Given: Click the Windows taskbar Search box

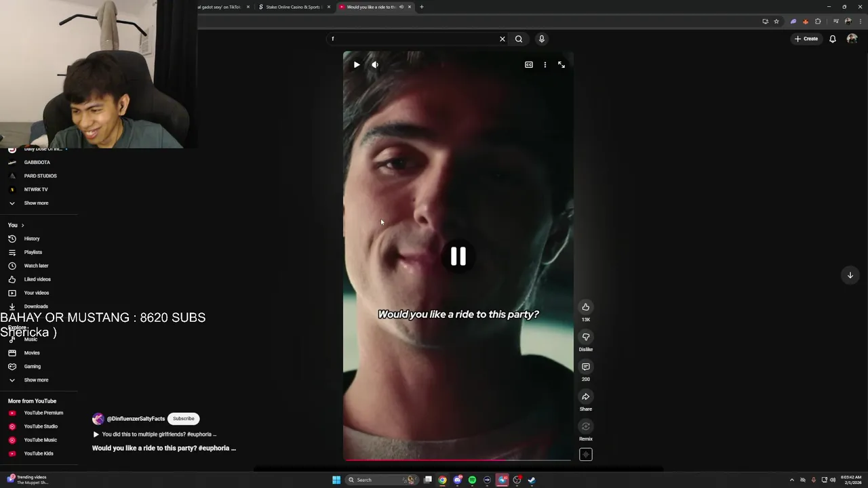Looking at the screenshot, I should pos(382,480).
